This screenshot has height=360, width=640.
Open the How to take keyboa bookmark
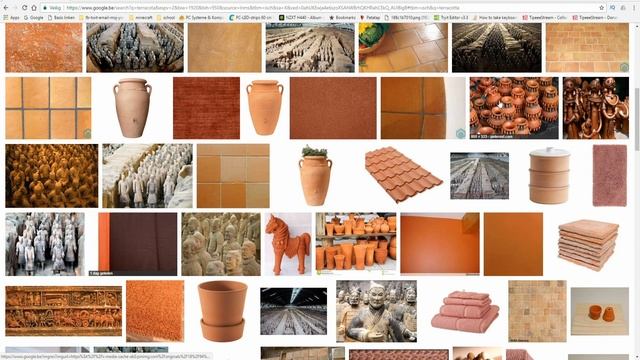tap(495, 18)
